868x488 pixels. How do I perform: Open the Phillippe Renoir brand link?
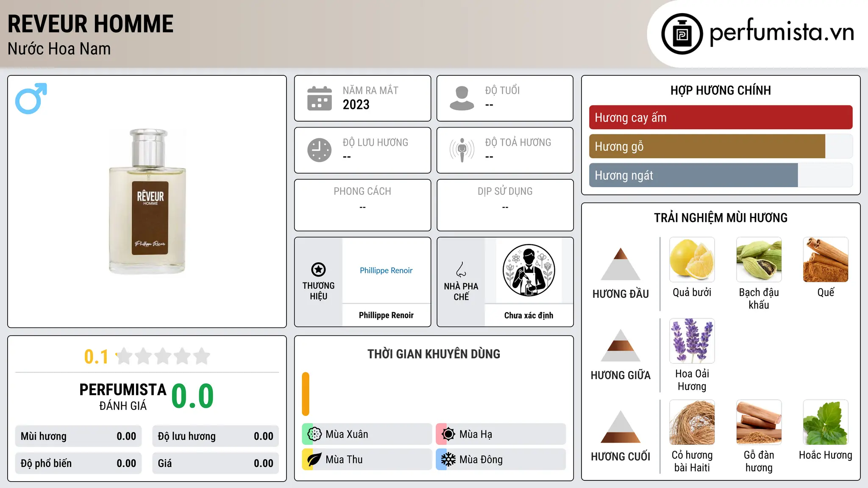(x=386, y=271)
